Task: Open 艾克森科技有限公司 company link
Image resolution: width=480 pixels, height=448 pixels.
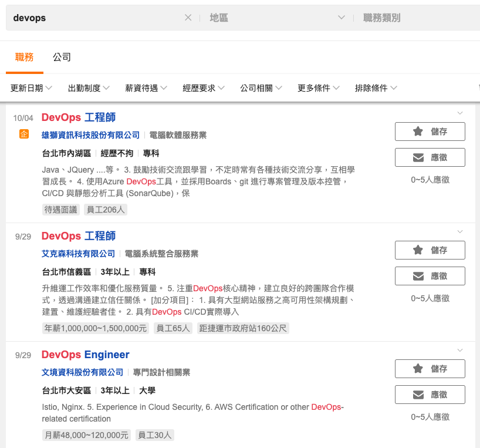Action: [78, 254]
